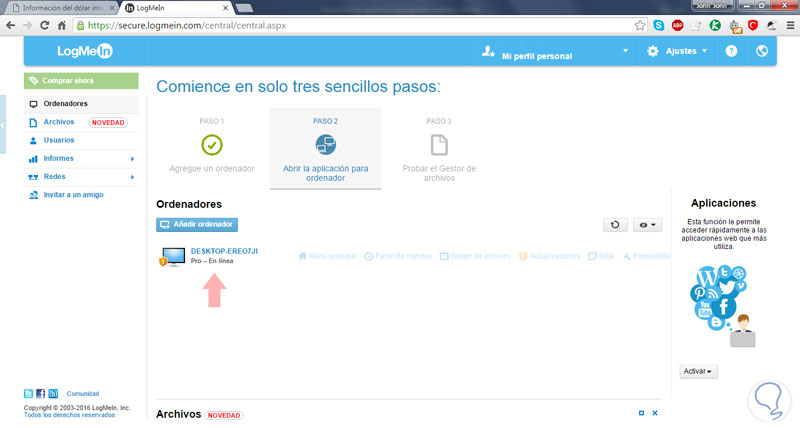The width and height of the screenshot is (800, 428).
Task: Open Gestor de archivos for the computer
Action: point(475,256)
